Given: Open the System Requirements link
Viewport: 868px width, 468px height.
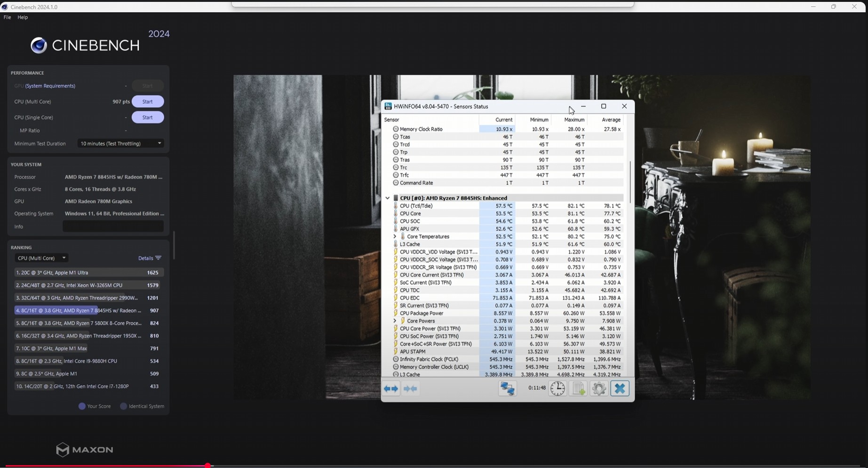Looking at the screenshot, I should coord(50,86).
